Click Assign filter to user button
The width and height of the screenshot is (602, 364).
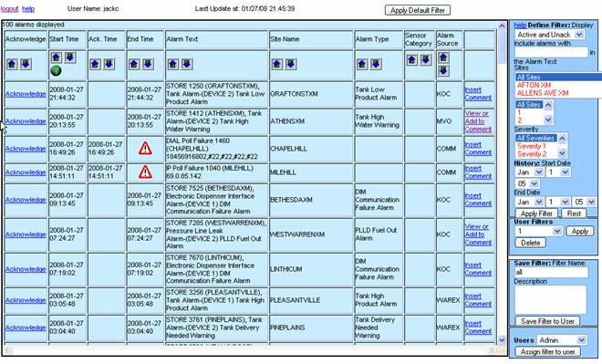click(547, 351)
